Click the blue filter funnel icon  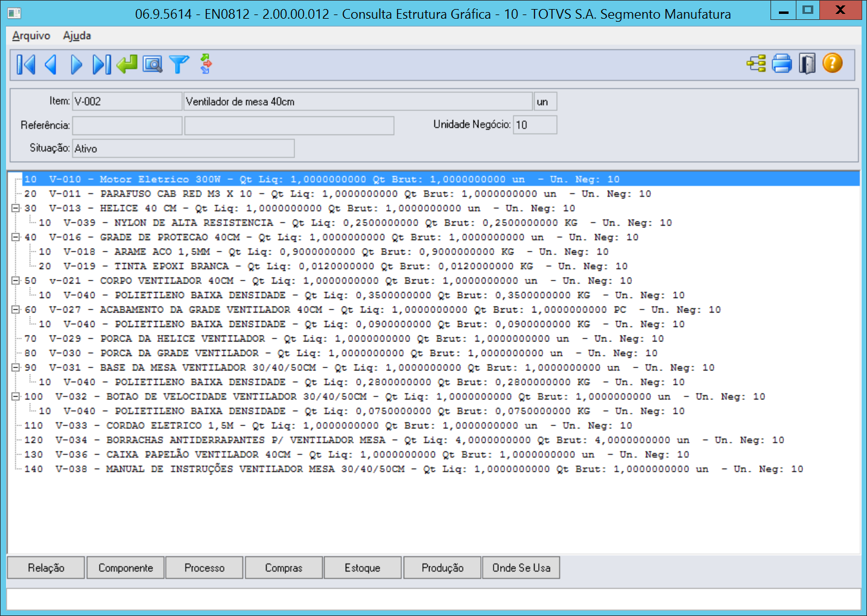[179, 64]
